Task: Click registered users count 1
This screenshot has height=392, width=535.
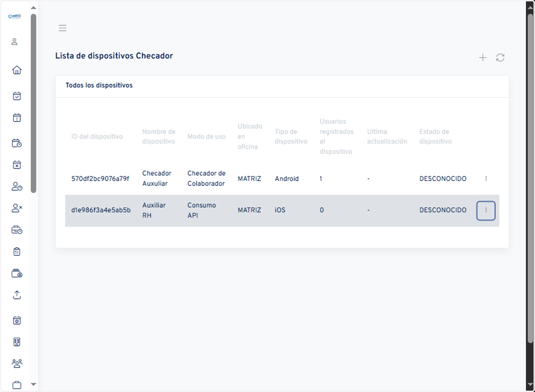Action: point(321,179)
